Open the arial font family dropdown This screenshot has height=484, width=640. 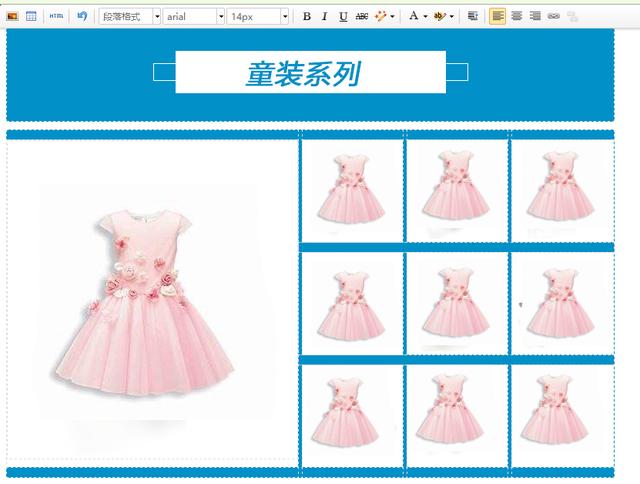click(x=193, y=17)
